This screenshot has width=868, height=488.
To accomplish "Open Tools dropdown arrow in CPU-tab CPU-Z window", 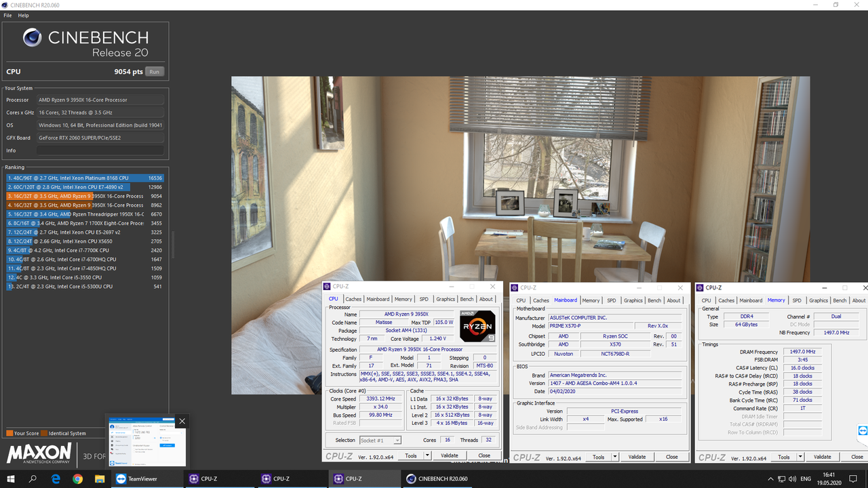I will (x=429, y=456).
